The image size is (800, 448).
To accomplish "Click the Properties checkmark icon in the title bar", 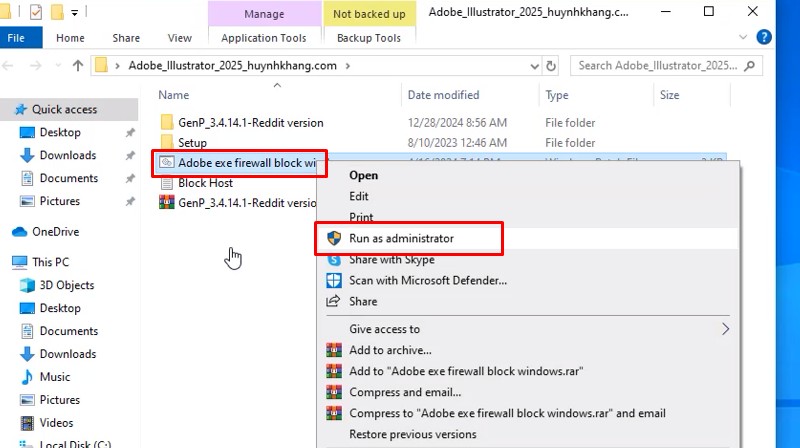I will pos(36,13).
